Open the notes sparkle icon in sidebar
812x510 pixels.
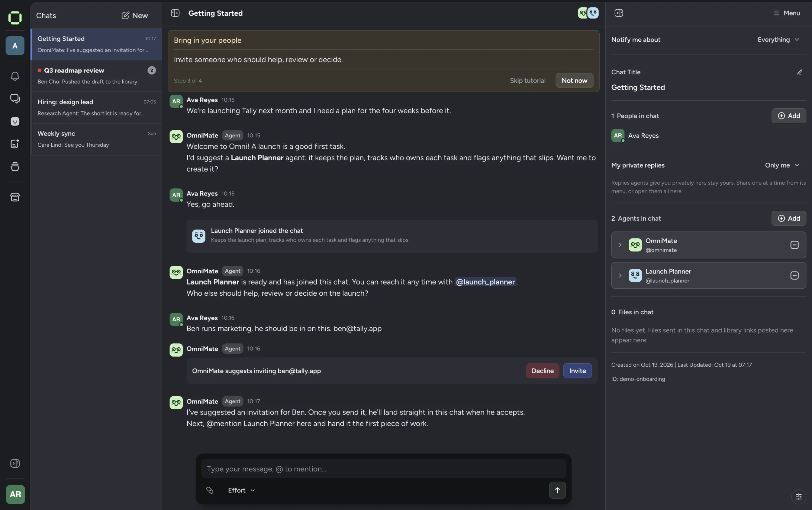(15, 144)
